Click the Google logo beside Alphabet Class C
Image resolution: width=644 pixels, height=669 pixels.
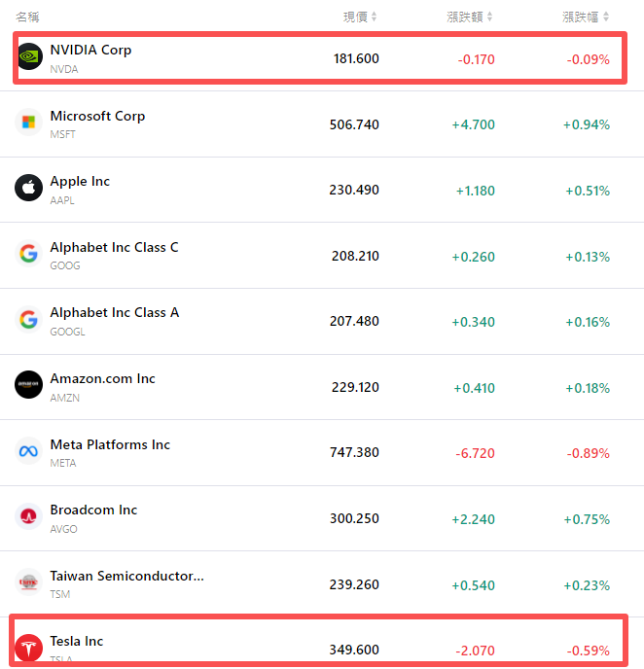(29, 254)
